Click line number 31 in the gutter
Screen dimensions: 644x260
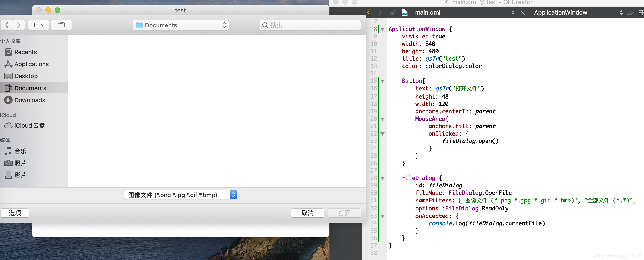coord(373,200)
